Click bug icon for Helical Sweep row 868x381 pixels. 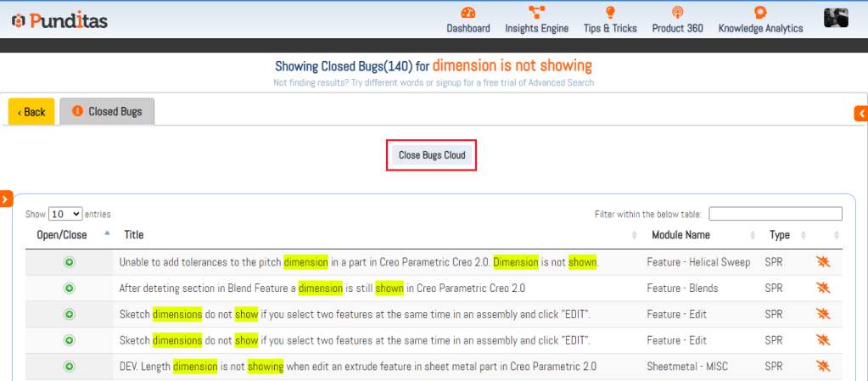coord(822,262)
